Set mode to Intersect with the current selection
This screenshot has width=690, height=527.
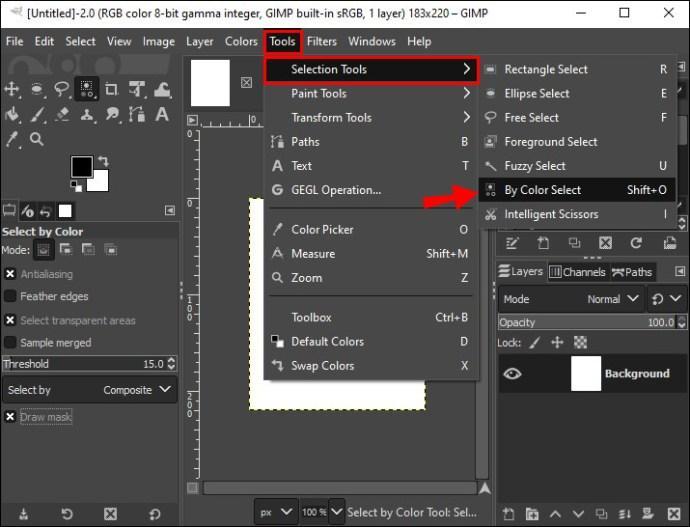pyautogui.click(x=110, y=249)
